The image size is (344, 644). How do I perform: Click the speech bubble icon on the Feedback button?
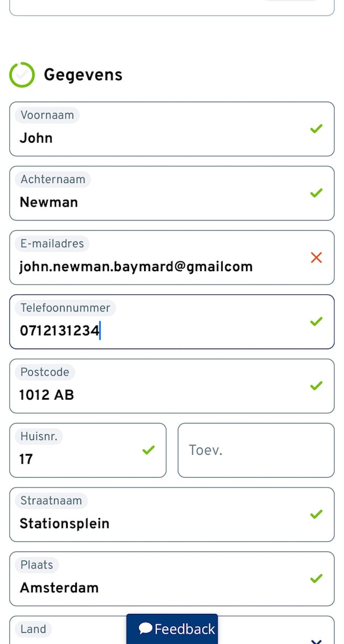coord(146,627)
